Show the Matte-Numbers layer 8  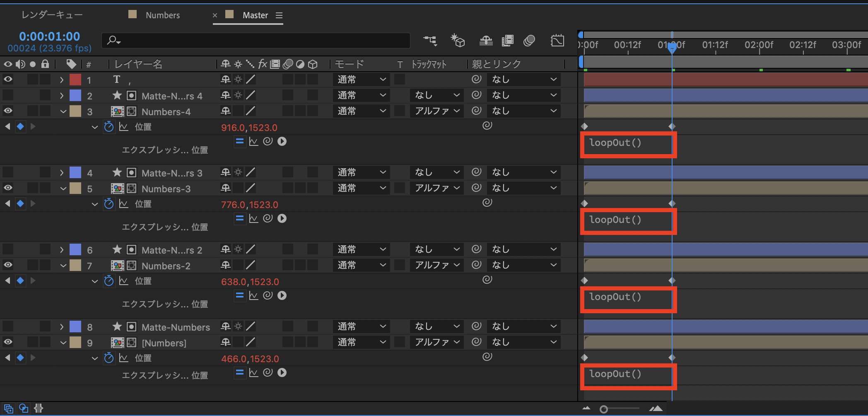pyautogui.click(x=8, y=326)
